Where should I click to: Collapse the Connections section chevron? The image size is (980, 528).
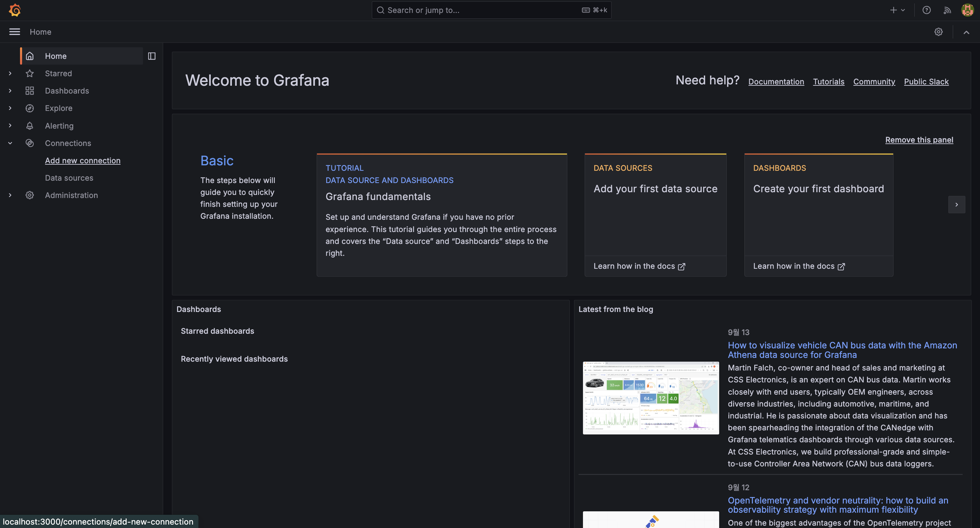[10, 143]
